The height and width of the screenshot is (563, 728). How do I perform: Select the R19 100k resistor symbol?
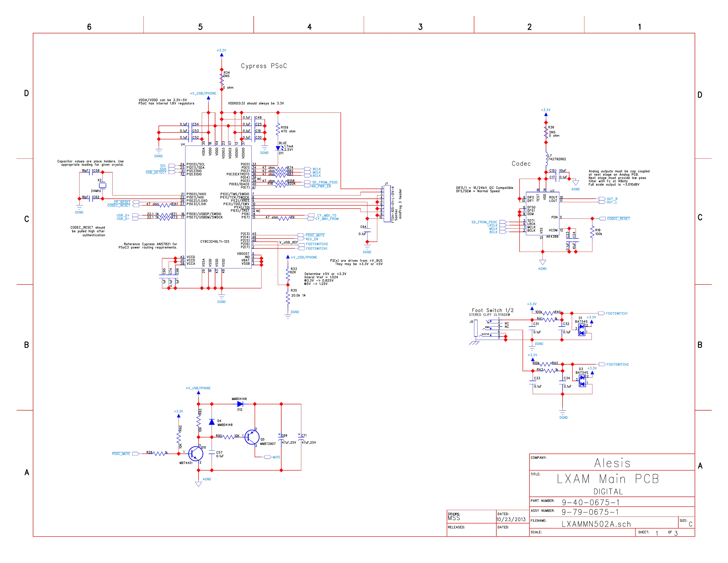[x=592, y=232]
